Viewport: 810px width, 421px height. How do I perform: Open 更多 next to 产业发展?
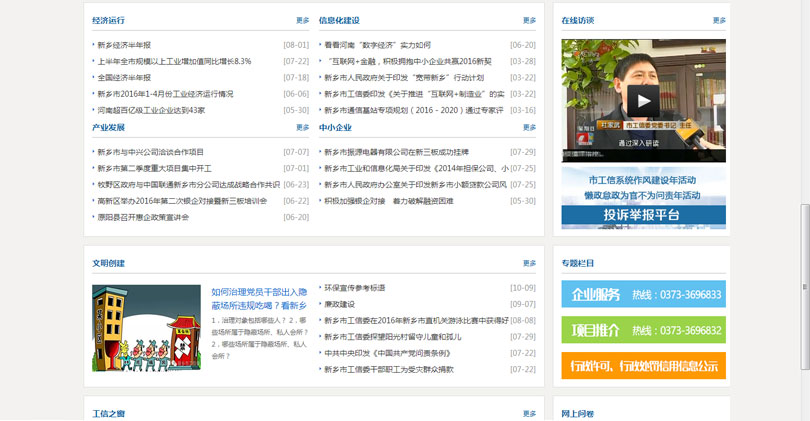tap(302, 128)
